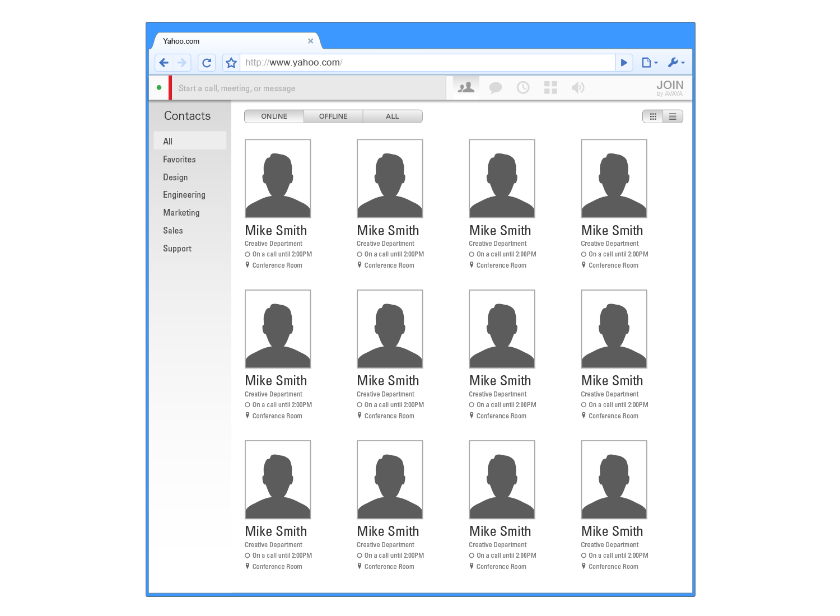Select the Sales group in the sidebar

[x=172, y=231]
